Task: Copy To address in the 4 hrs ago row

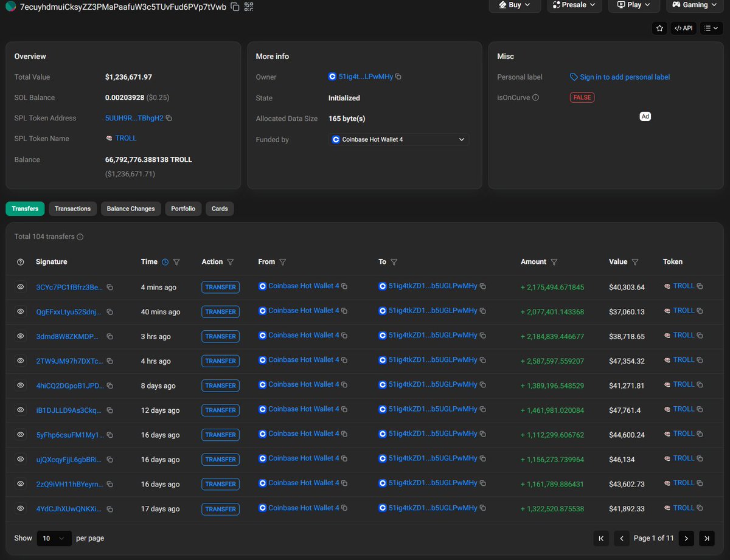Action: [x=482, y=360]
